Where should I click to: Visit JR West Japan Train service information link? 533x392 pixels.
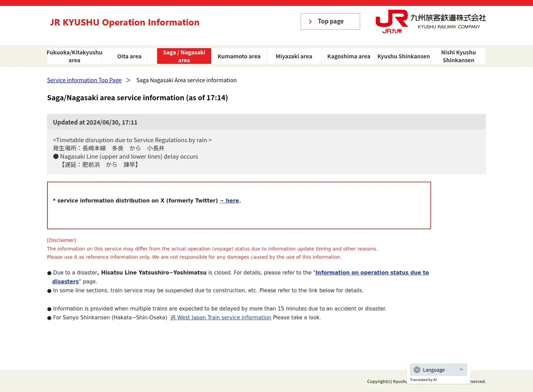click(221, 318)
